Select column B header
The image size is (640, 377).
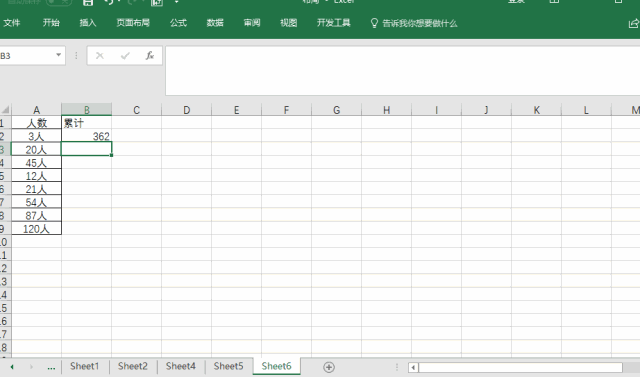(87, 110)
